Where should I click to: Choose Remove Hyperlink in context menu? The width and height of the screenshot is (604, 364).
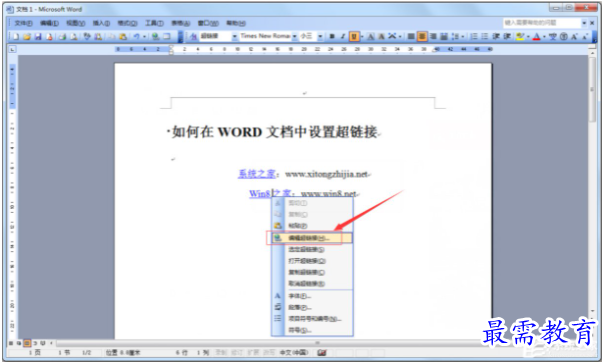point(312,284)
